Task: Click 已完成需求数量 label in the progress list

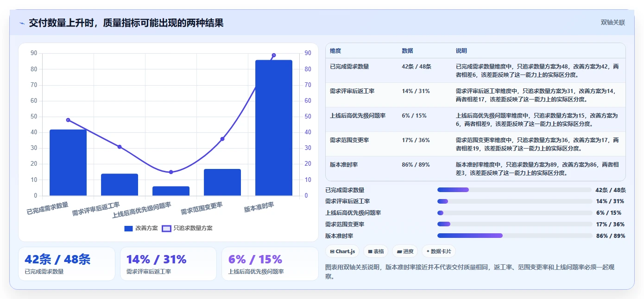Action: click(x=345, y=190)
